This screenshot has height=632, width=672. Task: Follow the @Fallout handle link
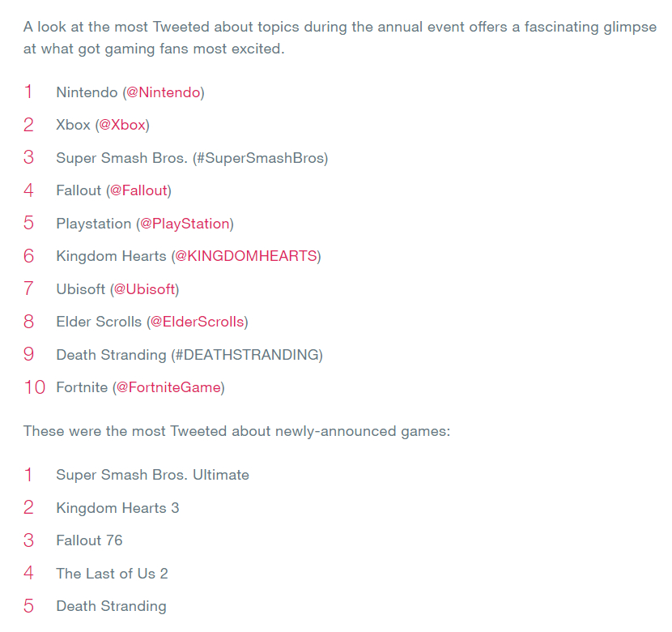tap(138, 190)
